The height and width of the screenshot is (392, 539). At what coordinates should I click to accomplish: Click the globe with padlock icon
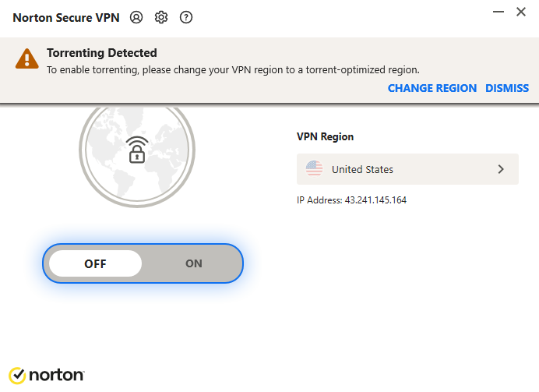click(137, 148)
